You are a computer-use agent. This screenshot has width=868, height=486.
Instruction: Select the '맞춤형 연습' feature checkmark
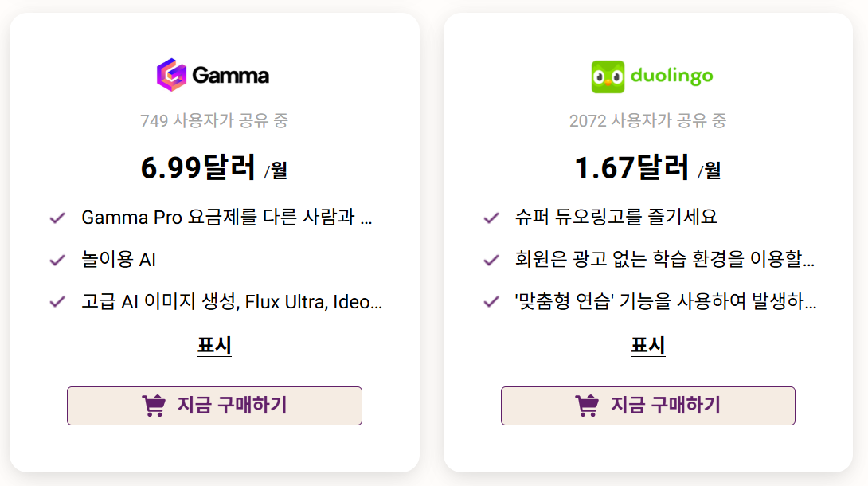pyautogui.click(x=489, y=300)
